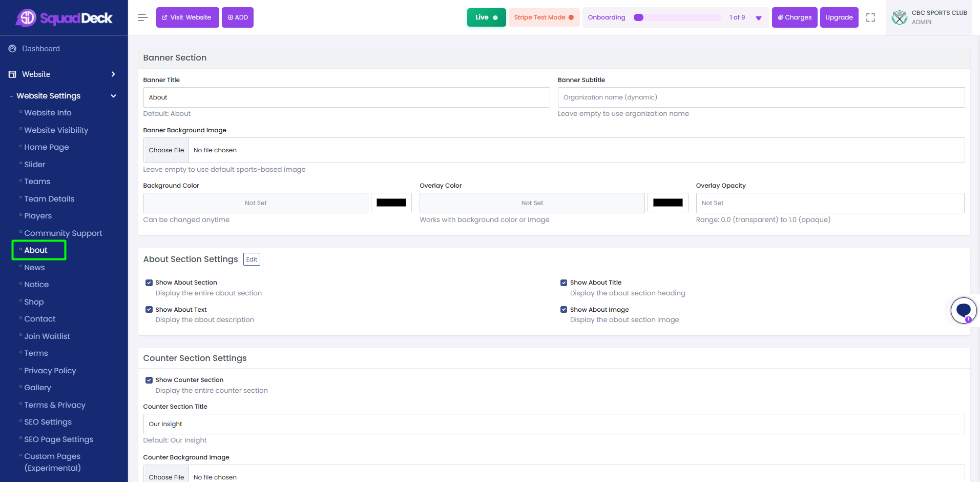Open Overlay Color black swatch
Screen dimensions: 980x482
[x=668, y=203]
